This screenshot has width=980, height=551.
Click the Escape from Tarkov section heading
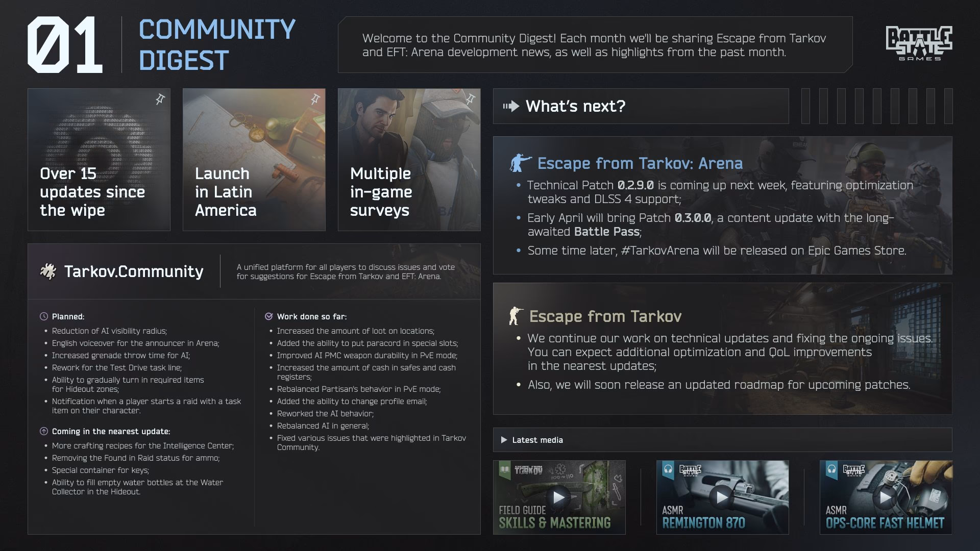[605, 316]
